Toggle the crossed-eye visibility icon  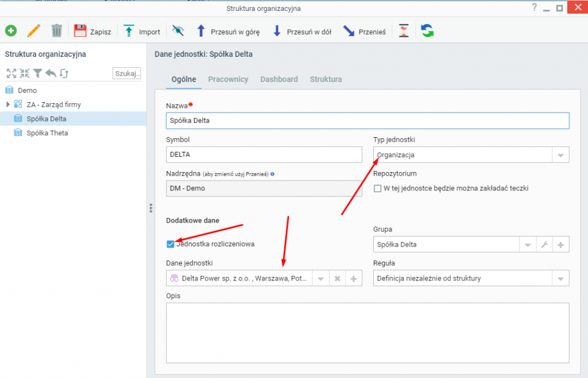pyautogui.click(x=179, y=32)
